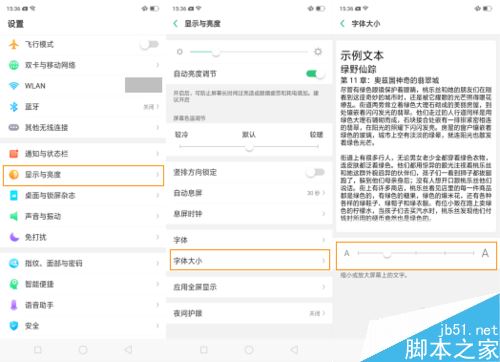The width and height of the screenshot is (500, 362).
Task: Tap the 较冷 cooler color temperature label
Action: tap(181, 134)
